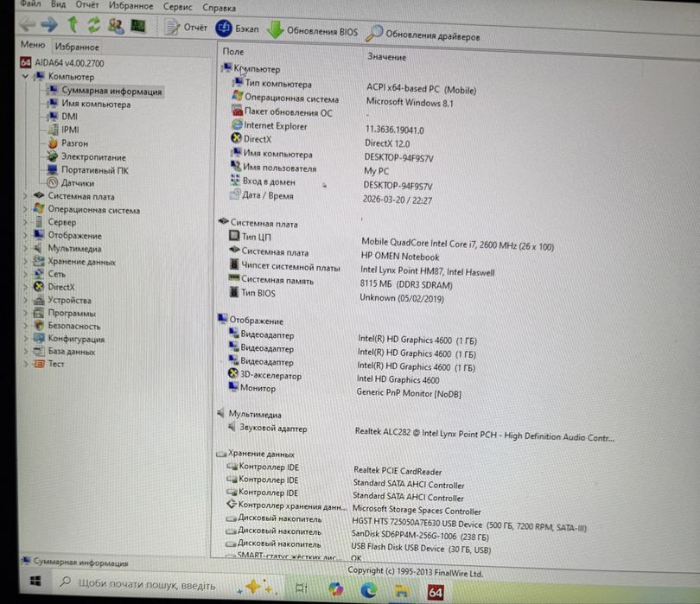
Task: Collapse the Компьютер tree node
Action: pyautogui.click(x=26, y=76)
